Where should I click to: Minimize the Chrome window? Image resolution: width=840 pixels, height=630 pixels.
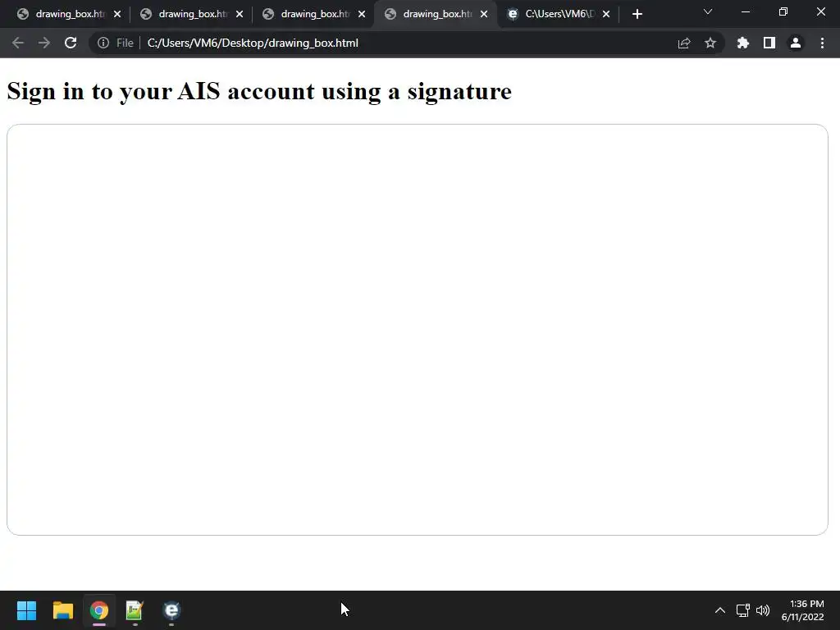tap(745, 11)
